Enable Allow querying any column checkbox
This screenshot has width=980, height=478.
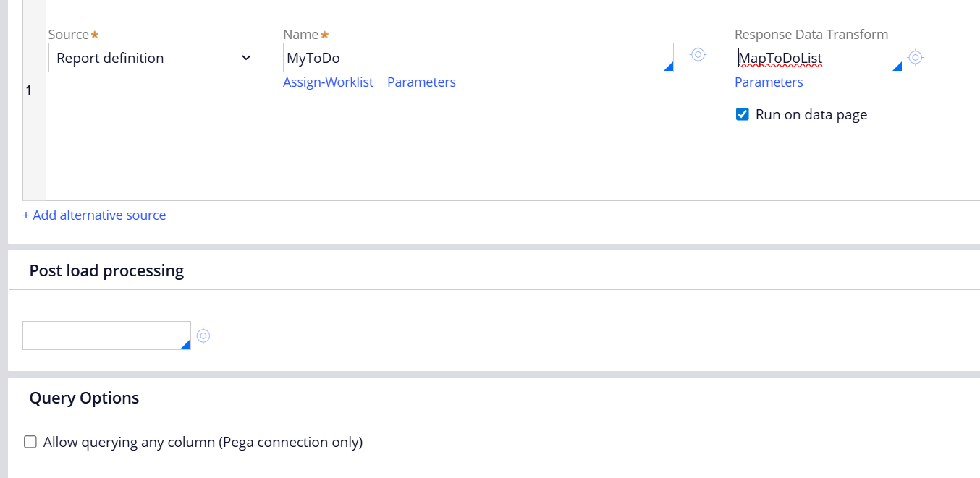click(x=30, y=442)
